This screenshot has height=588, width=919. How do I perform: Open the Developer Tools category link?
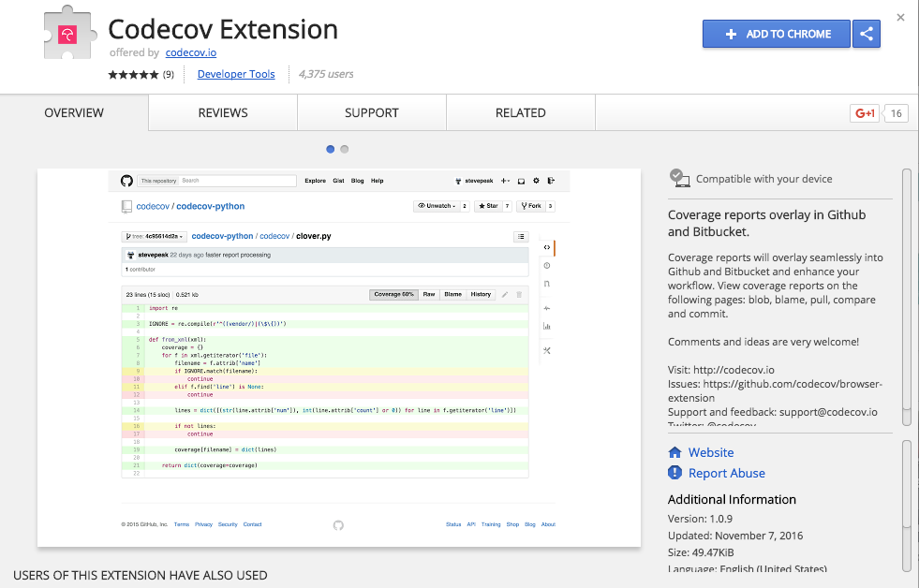point(236,74)
